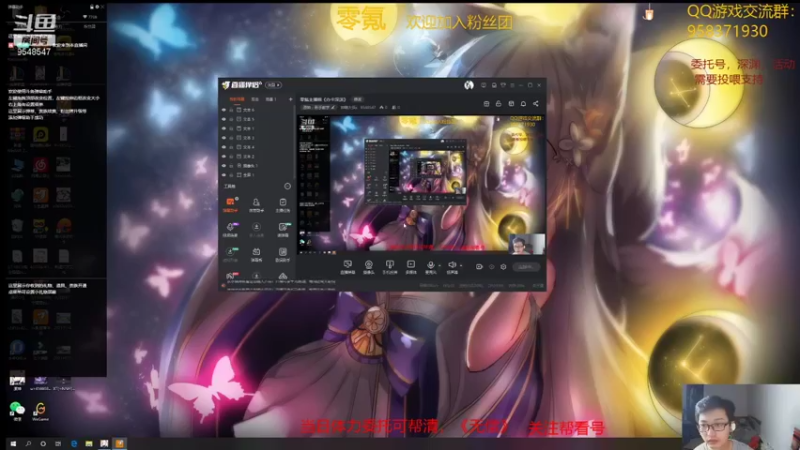The image size is (800, 450).
Task: Add a multimedia video source from bottom toolbar
Action: click(411, 266)
